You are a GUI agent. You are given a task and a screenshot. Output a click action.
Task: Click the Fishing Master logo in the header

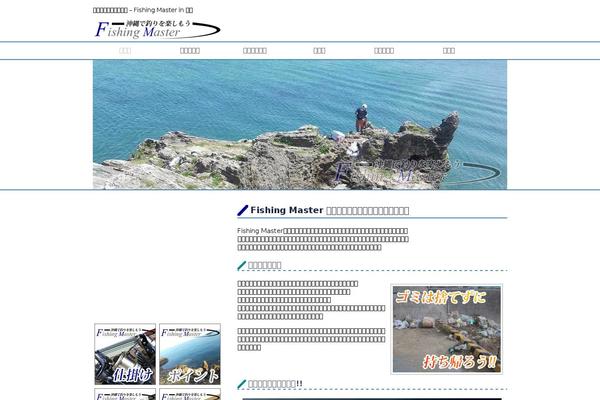tap(147, 29)
